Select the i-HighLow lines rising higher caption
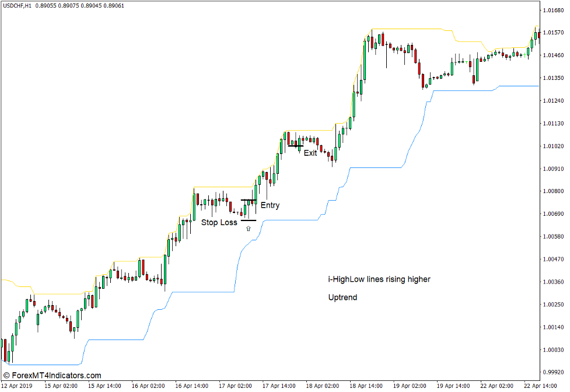The image size is (570, 392). pyautogui.click(x=378, y=279)
